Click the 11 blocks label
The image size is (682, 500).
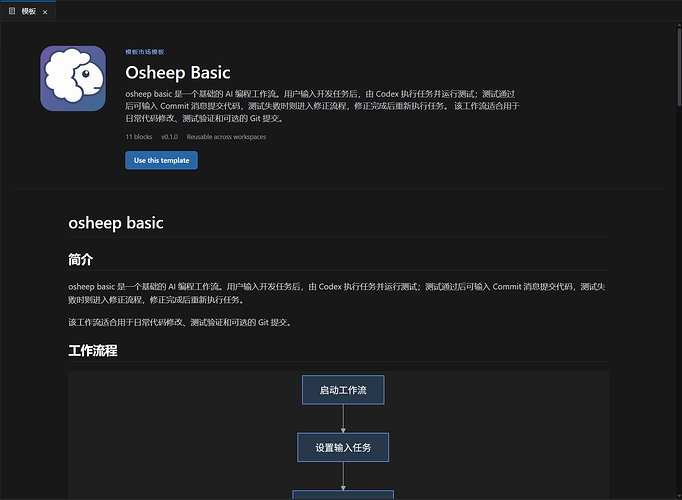tap(139, 137)
